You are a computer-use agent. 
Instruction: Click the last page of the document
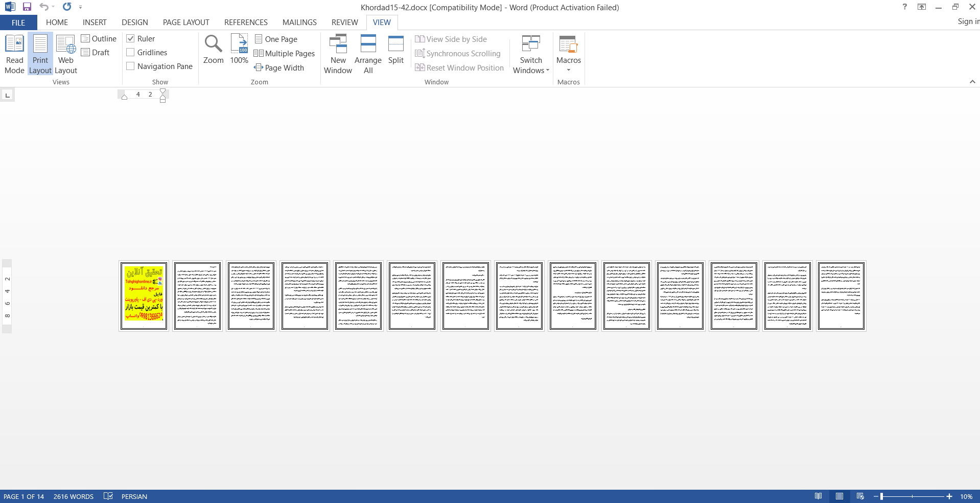(x=841, y=296)
